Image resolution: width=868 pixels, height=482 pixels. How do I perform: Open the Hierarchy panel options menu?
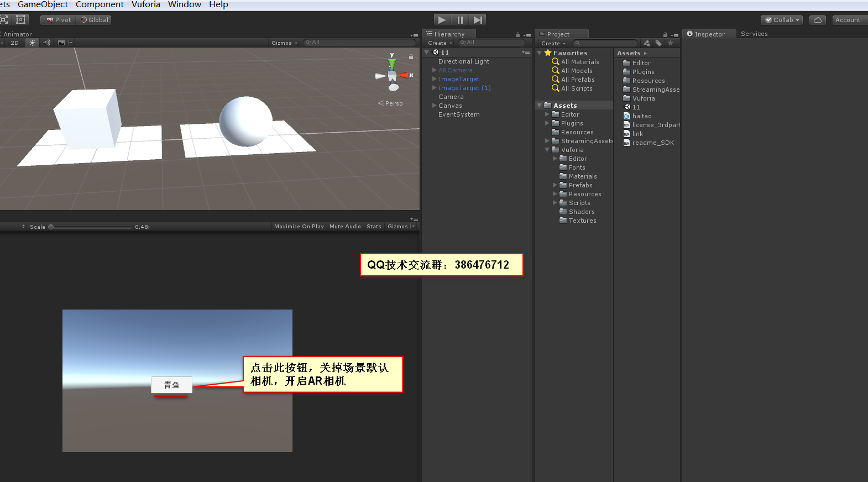527,35
